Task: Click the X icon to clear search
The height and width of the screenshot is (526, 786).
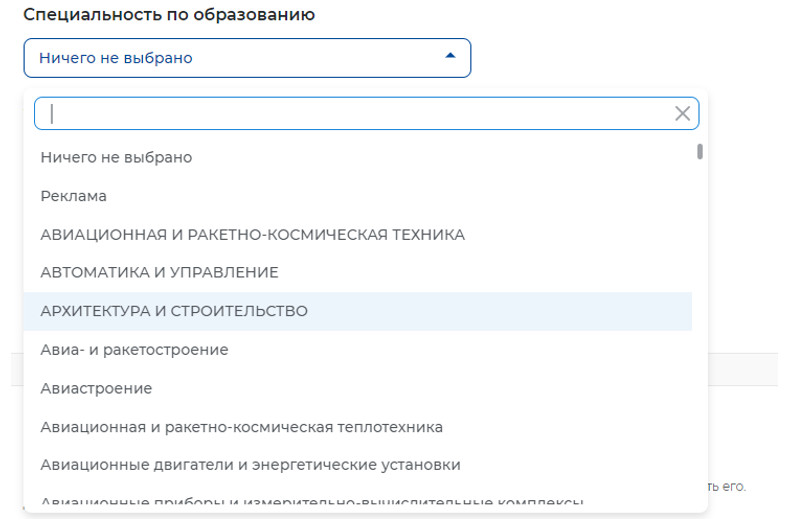Action: [x=682, y=114]
